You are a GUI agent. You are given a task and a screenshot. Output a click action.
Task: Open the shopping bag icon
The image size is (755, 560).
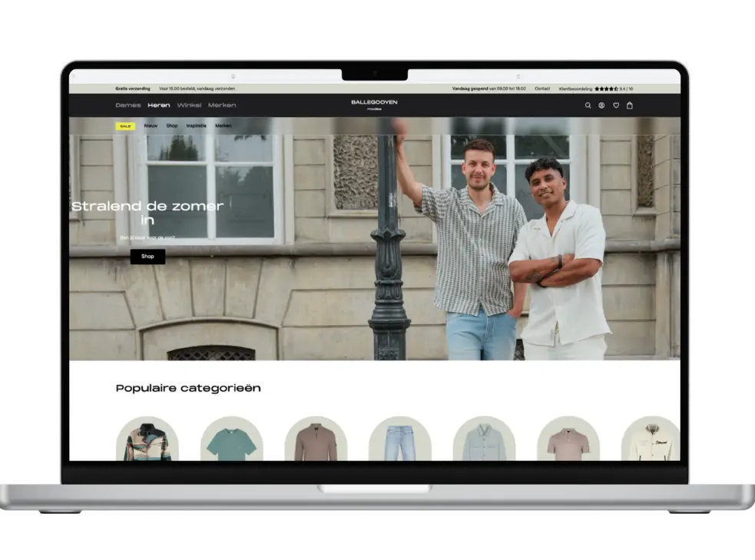pyautogui.click(x=629, y=105)
